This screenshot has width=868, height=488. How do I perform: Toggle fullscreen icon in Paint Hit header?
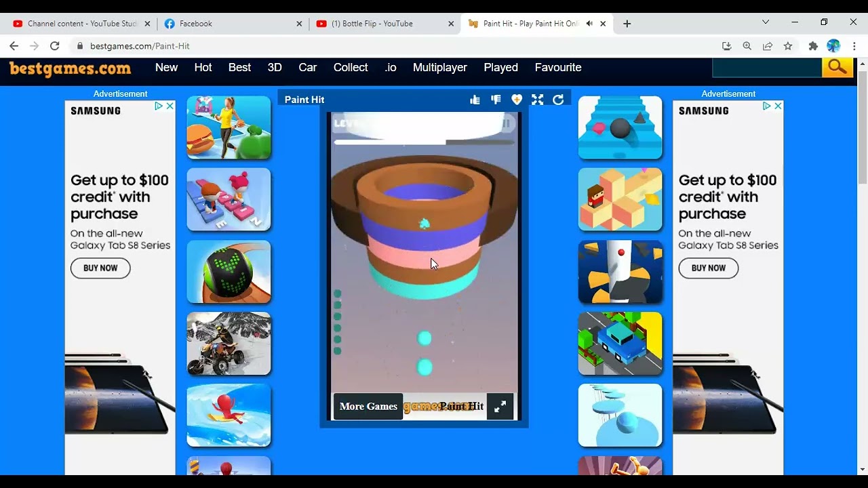[x=538, y=100]
